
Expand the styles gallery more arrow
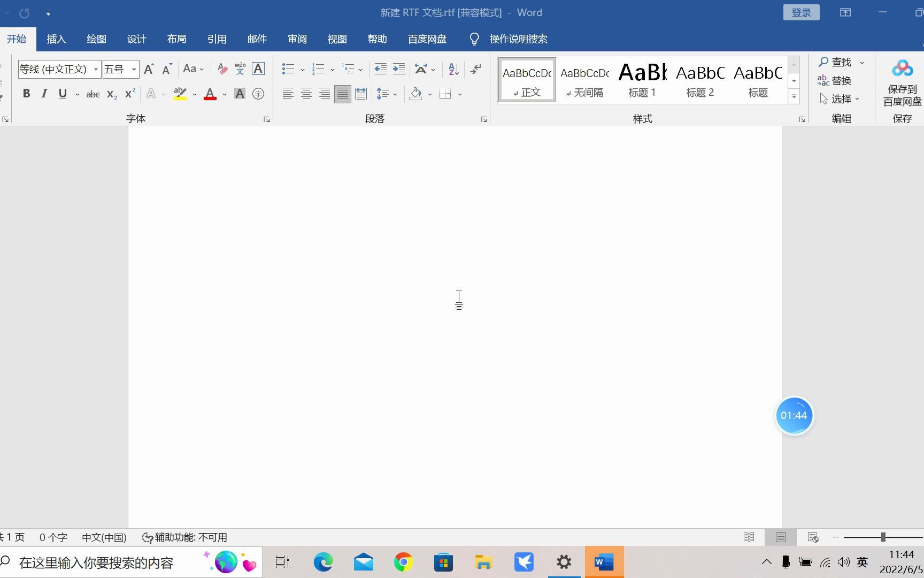click(794, 97)
